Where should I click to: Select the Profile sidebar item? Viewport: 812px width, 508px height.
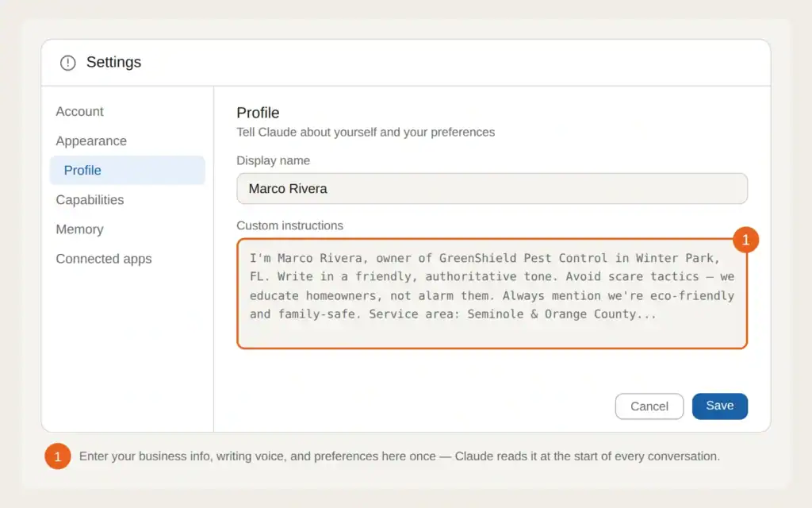coord(82,170)
